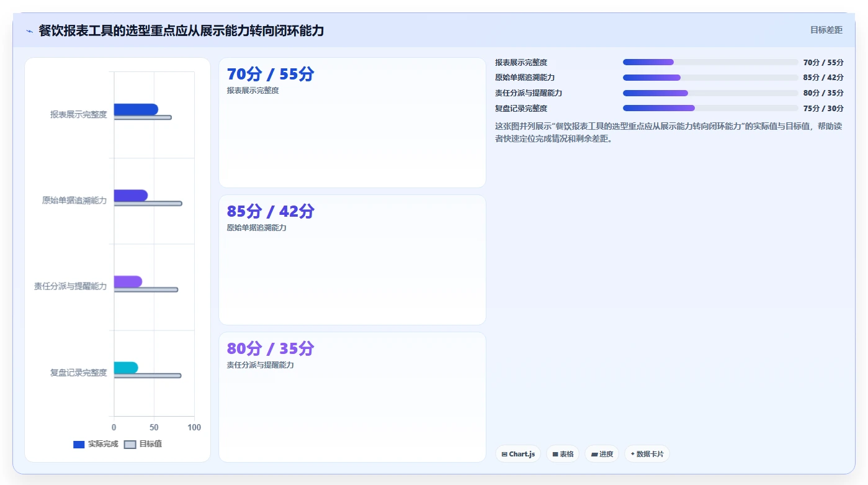
Task: Click the gray 目标值 legend swatch
Action: click(130, 445)
